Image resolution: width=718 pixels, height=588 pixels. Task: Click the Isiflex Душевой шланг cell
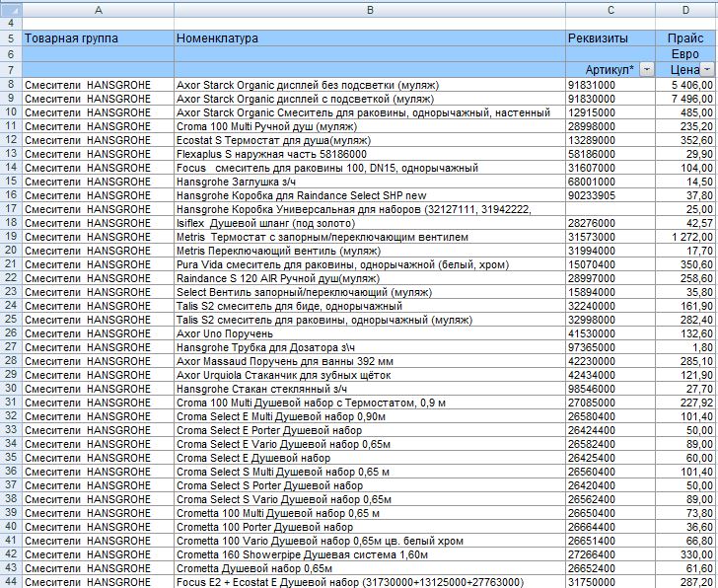pyautogui.click(x=370, y=223)
